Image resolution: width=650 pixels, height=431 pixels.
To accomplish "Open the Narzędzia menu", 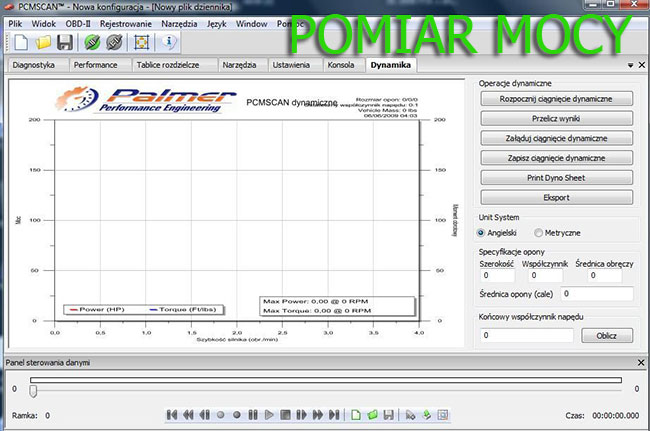I will [179, 24].
